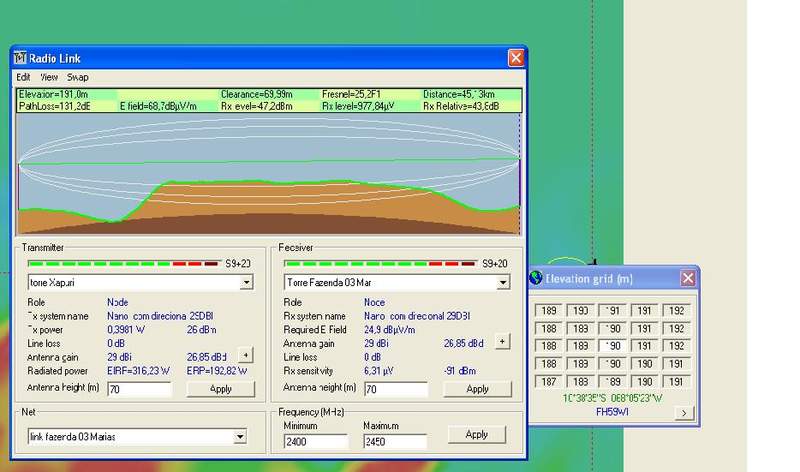Apply the receiver antenna height
This screenshot has width=800, height=472.
[x=477, y=389]
